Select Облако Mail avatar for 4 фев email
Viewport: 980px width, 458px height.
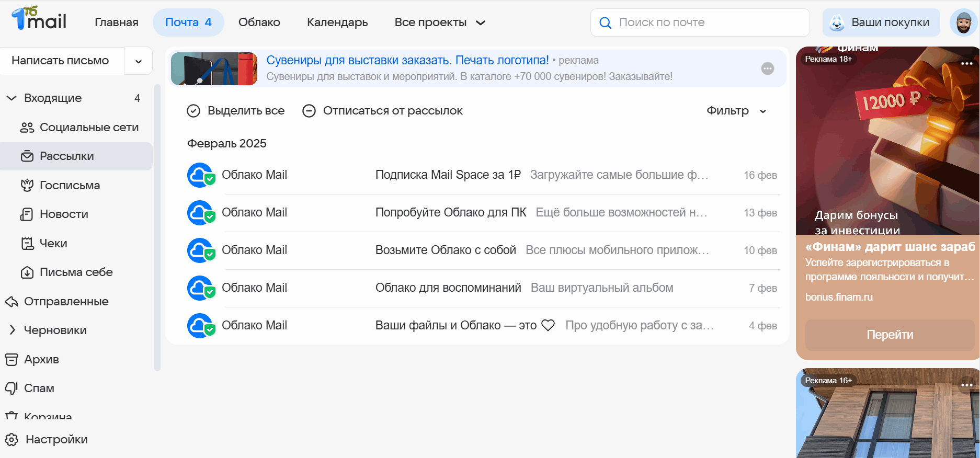(x=200, y=326)
